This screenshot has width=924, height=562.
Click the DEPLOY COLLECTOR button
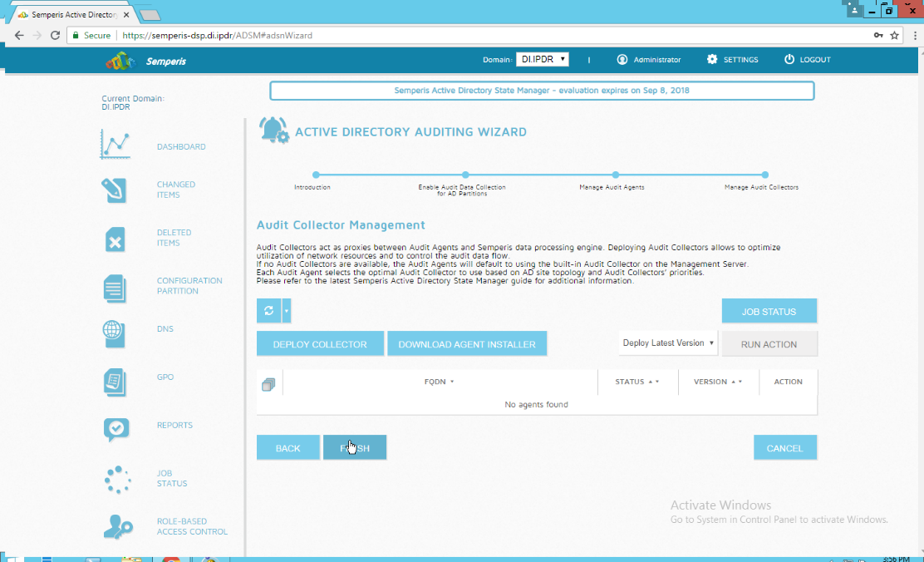click(320, 344)
